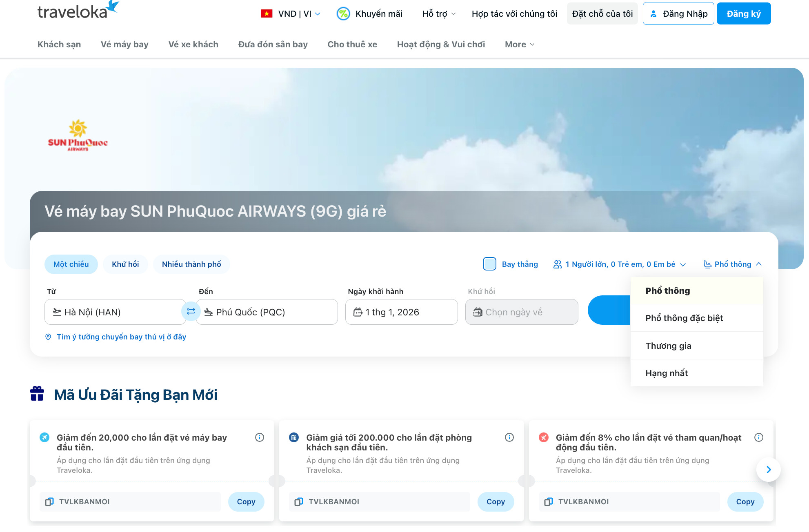Expand the passengers count dropdown

point(620,264)
